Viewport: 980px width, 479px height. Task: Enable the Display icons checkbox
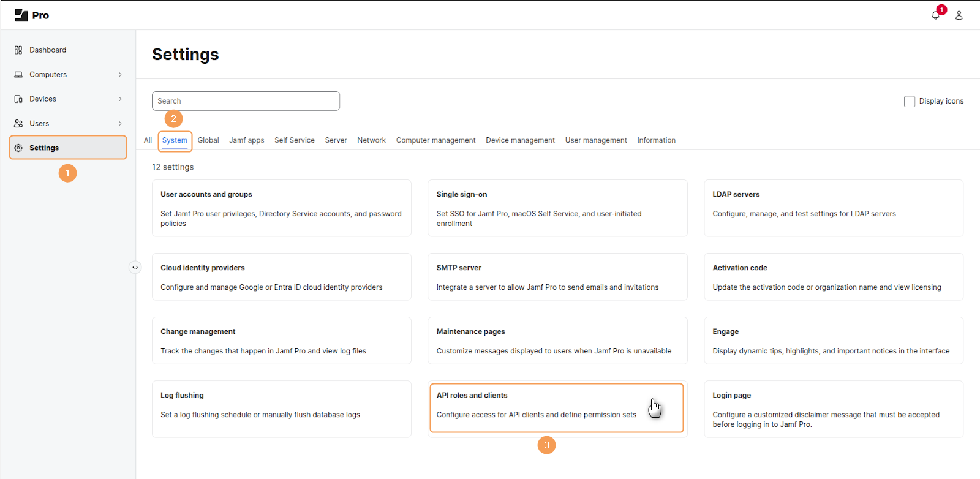tap(910, 102)
